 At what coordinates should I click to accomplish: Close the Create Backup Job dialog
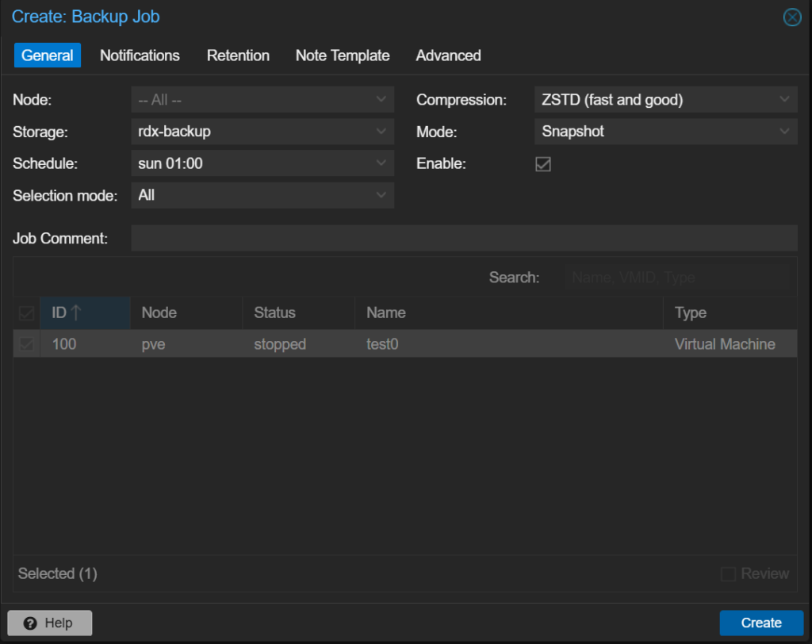pos(792,17)
